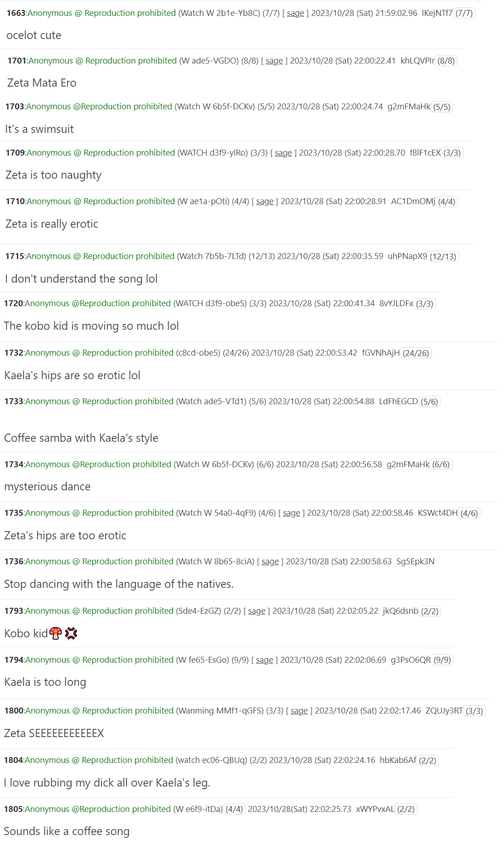Open the sage link on post 1701
Viewport: 504px width, 860px height.
[274, 61]
